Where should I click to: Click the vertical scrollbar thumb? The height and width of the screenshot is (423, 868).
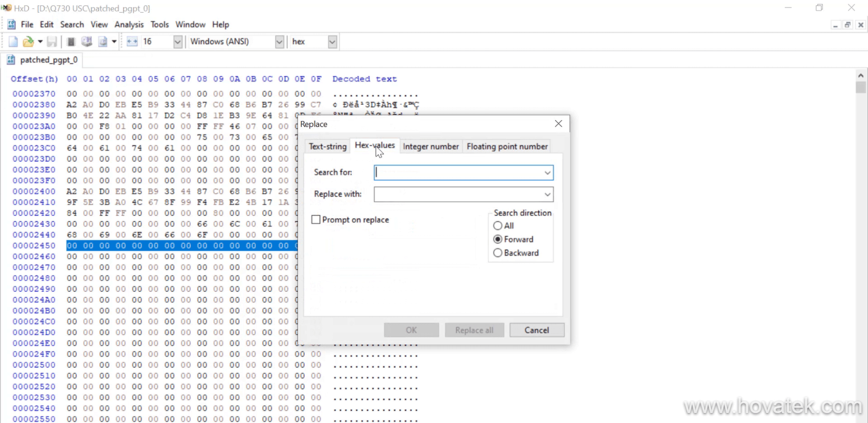point(861,87)
